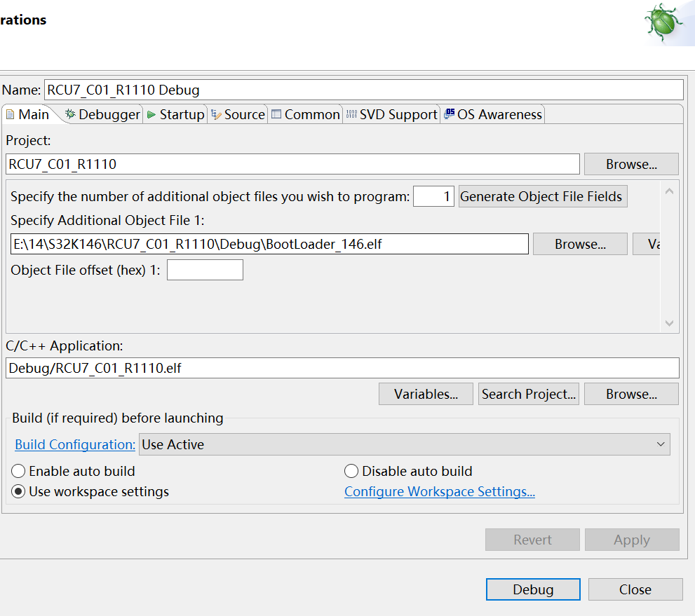Click Search Project button
This screenshot has height=616, width=695.
point(529,394)
